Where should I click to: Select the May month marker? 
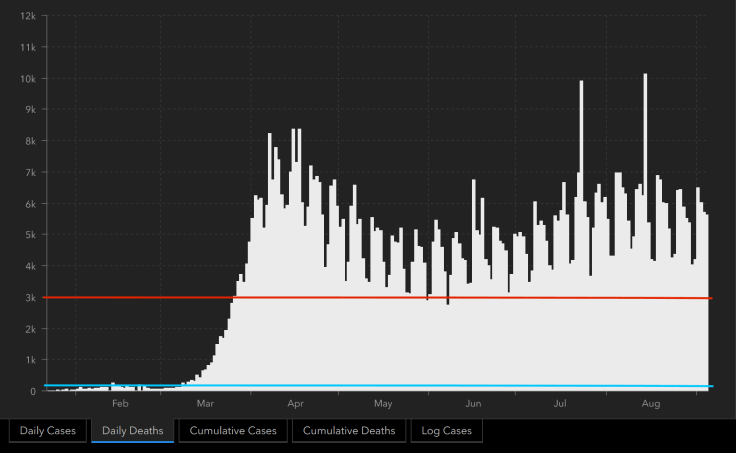[383, 404]
